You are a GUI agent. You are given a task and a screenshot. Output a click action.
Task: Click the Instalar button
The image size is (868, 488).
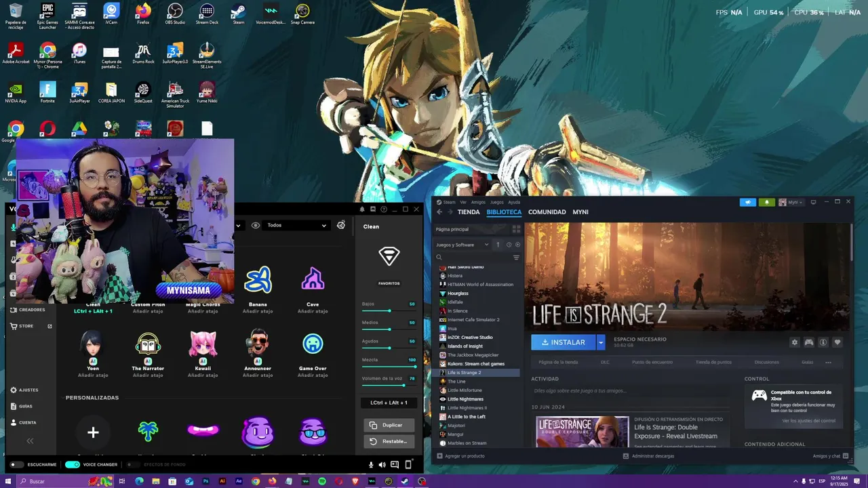(x=564, y=342)
